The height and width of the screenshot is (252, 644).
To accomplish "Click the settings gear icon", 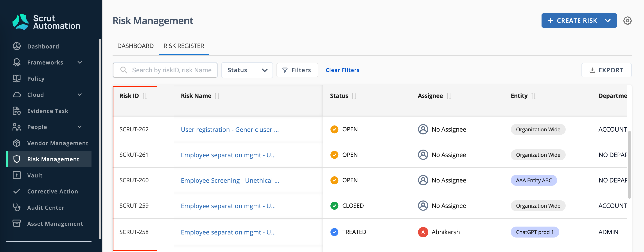I will coord(627,20).
